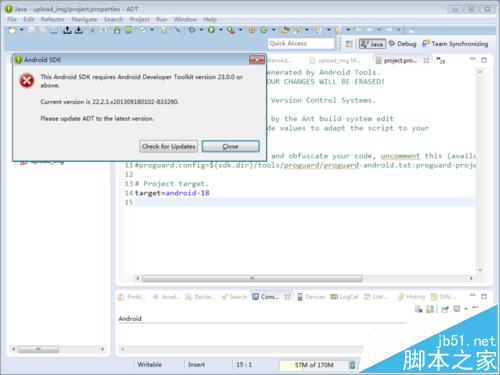The image size is (500, 375).
Task: Click the editor vertical scrollbar down arrow
Action: click(x=480, y=270)
